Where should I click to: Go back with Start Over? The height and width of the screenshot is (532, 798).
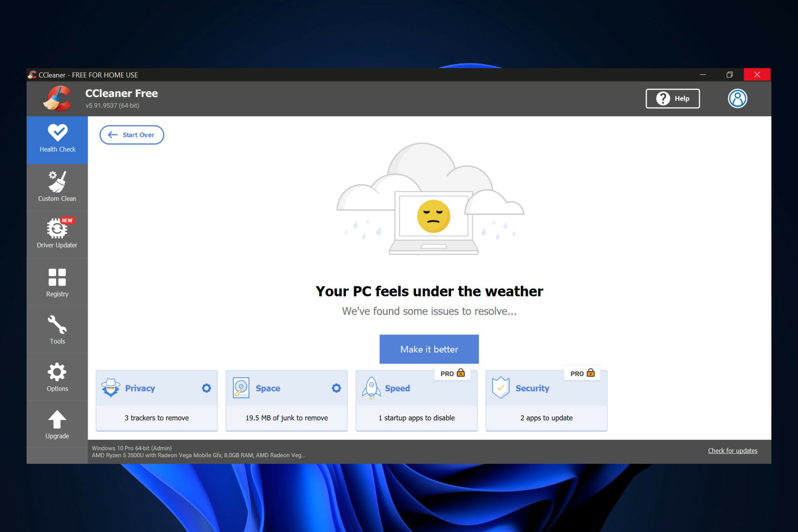[x=132, y=135]
